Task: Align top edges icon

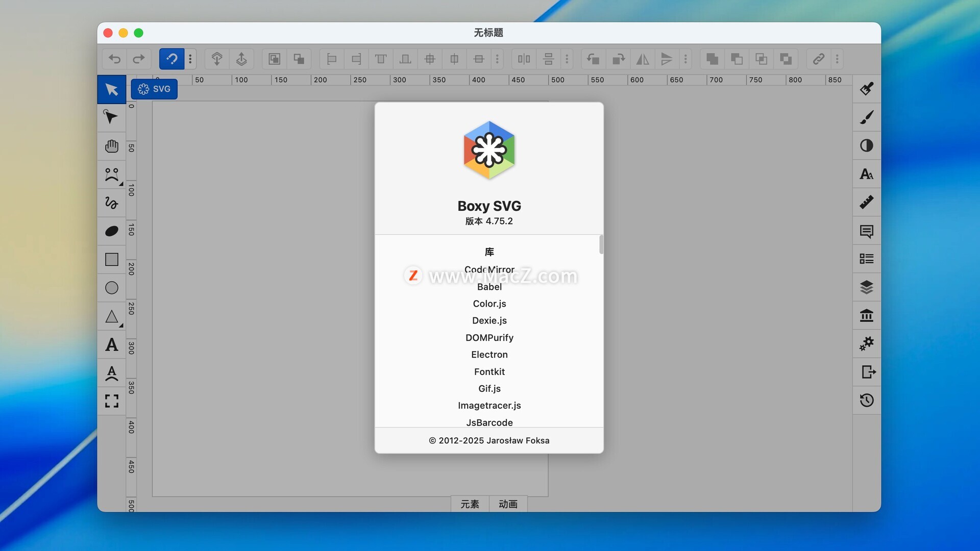Action: [x=381, y=59]
